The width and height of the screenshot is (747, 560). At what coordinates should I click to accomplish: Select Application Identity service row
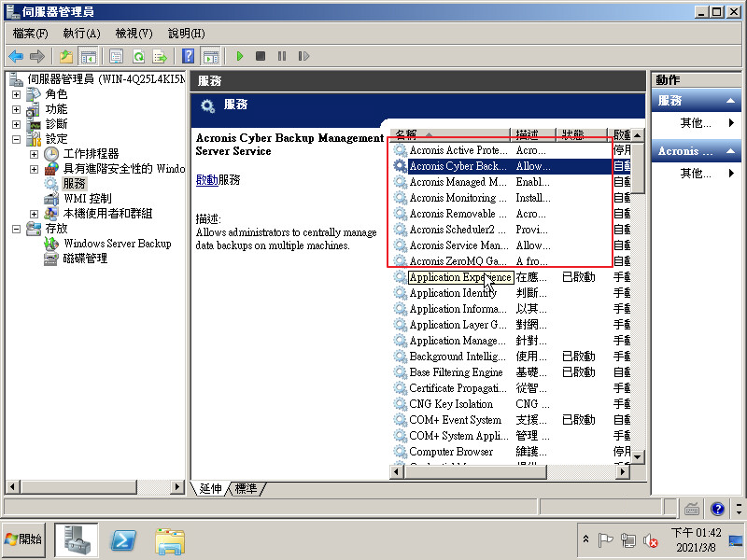(511, 293)
